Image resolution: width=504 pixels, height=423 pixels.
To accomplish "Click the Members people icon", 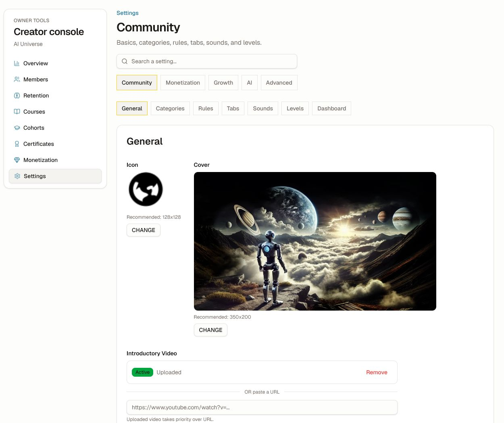I will (x=17, y=79).
